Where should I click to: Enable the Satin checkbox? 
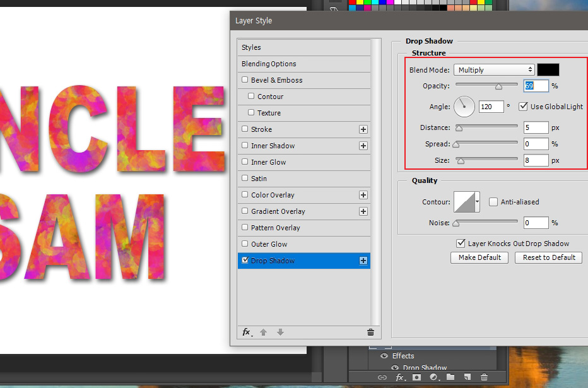pyautogui.click(x=245, y=178)
